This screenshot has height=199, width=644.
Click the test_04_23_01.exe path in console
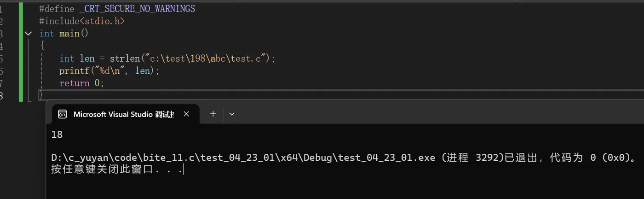(243, 158)
